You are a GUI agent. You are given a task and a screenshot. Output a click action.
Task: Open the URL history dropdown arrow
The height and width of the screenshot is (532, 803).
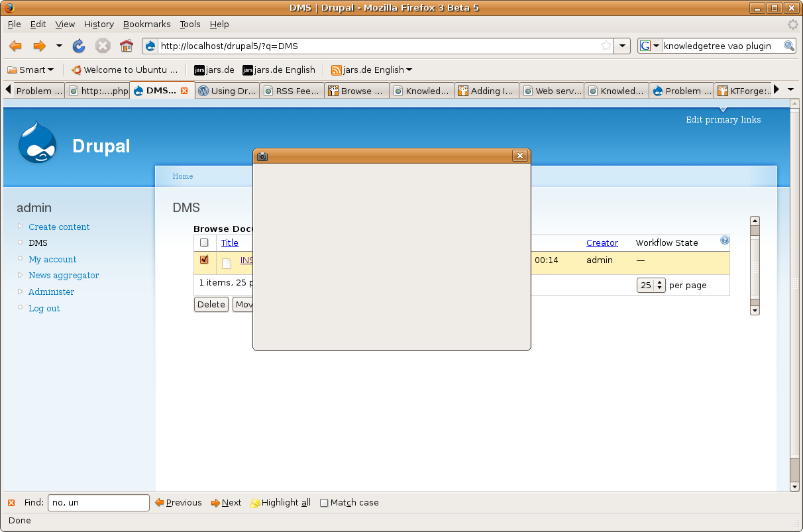click(622, 46)
